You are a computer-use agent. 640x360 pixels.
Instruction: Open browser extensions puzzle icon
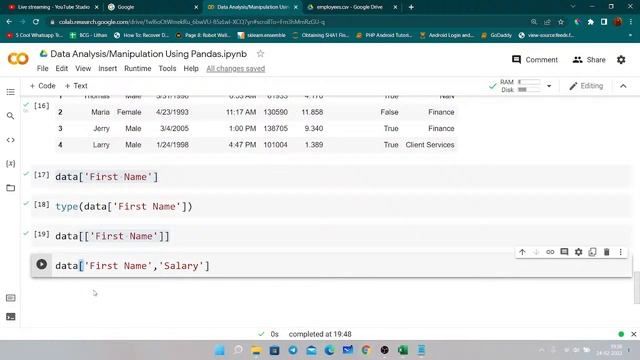coord(591,22)
